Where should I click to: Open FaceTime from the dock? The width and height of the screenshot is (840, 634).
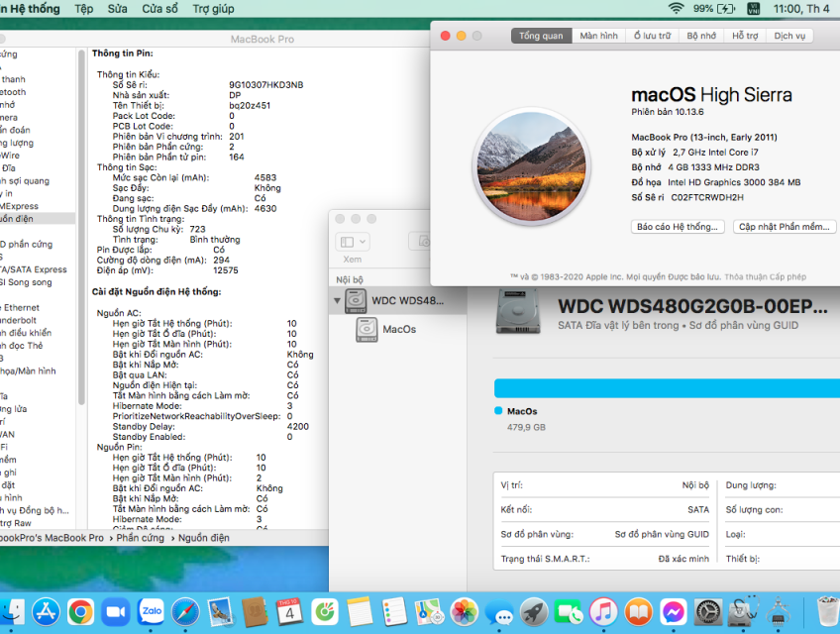569,611
